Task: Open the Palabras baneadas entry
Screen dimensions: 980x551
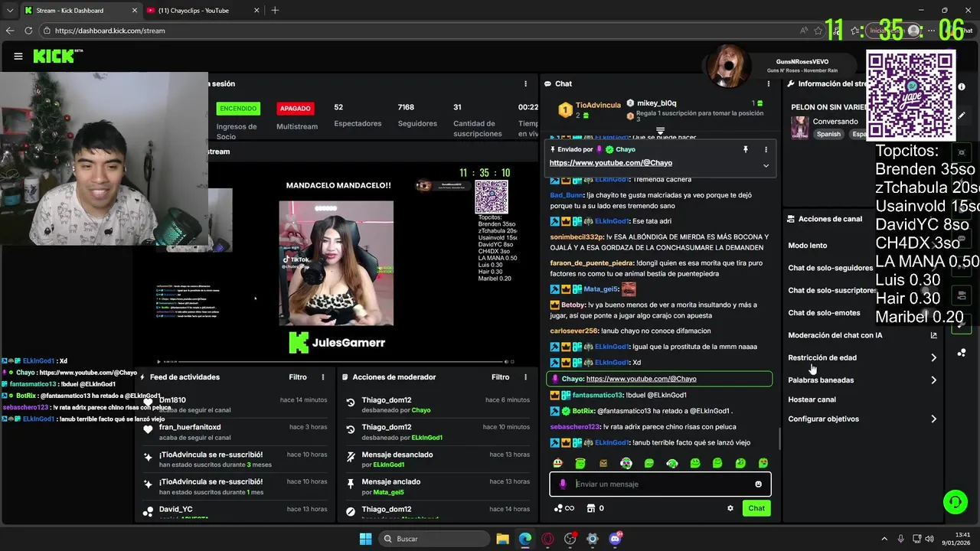Action: (x=821, y=380)
